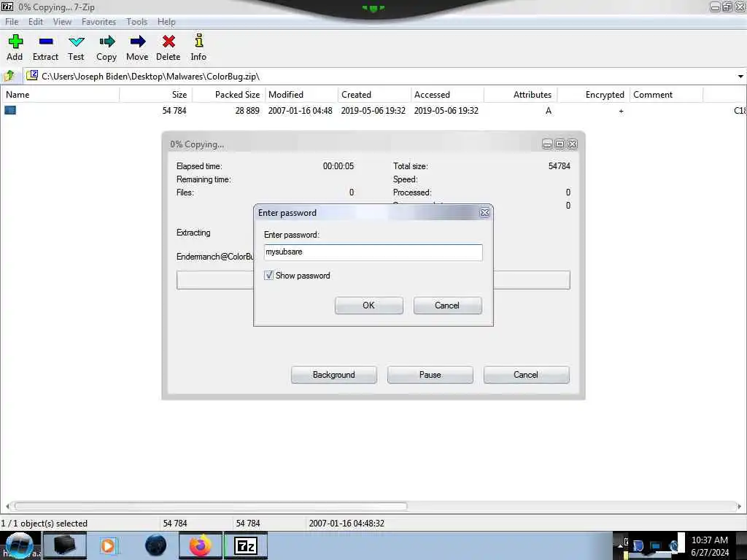Sort by Packed Size column header
The width and height of the screenshot is (747, 560).
coord(228,94)
